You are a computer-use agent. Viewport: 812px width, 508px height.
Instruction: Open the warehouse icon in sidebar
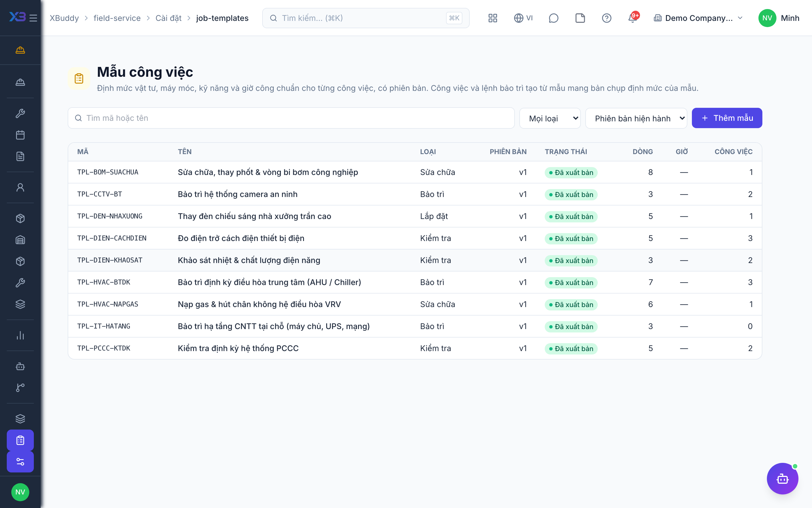(x=20, y=240)
